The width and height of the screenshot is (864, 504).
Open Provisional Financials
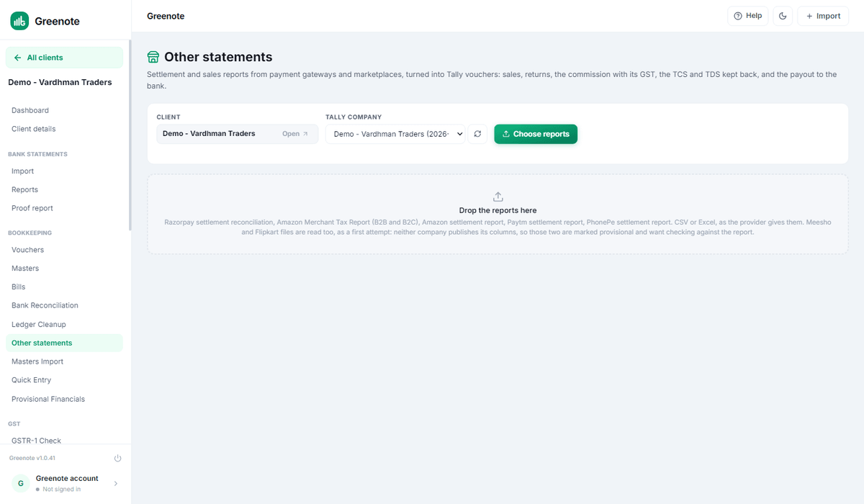[x=64, y=399]
